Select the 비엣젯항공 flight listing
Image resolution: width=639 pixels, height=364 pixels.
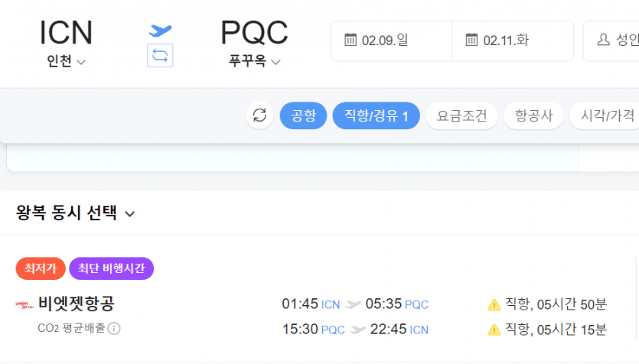pos(318,317)
